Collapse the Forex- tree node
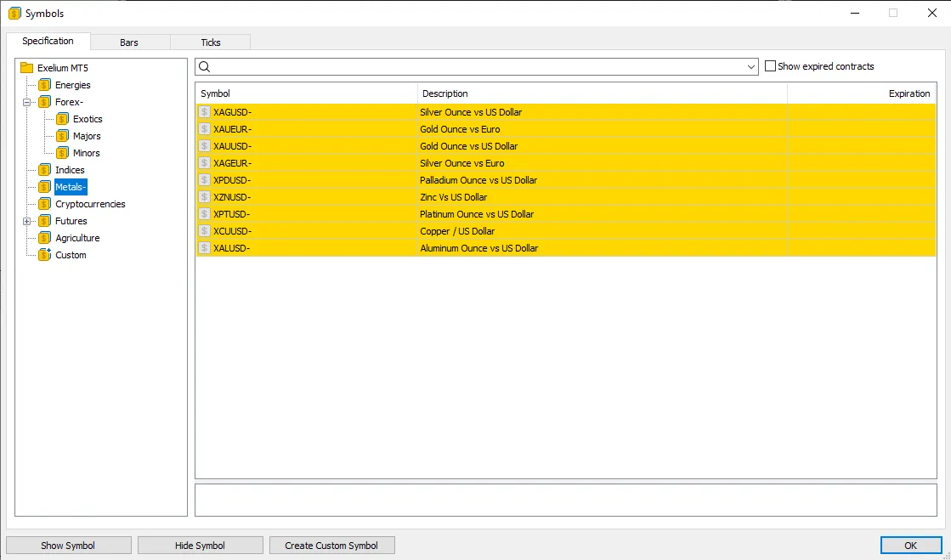Image resolution: width=951 pixels, height=560 pixels. [27, 102]
